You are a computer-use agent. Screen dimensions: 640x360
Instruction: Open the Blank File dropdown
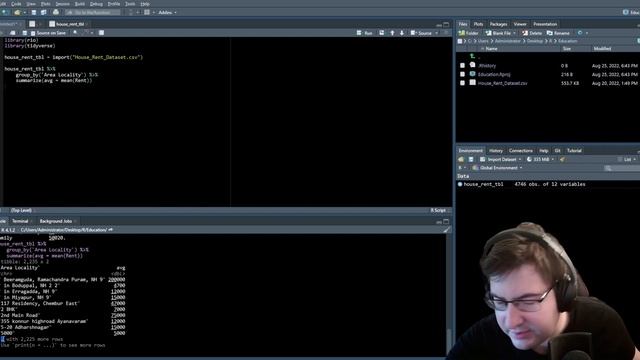[x=500, y=33]
